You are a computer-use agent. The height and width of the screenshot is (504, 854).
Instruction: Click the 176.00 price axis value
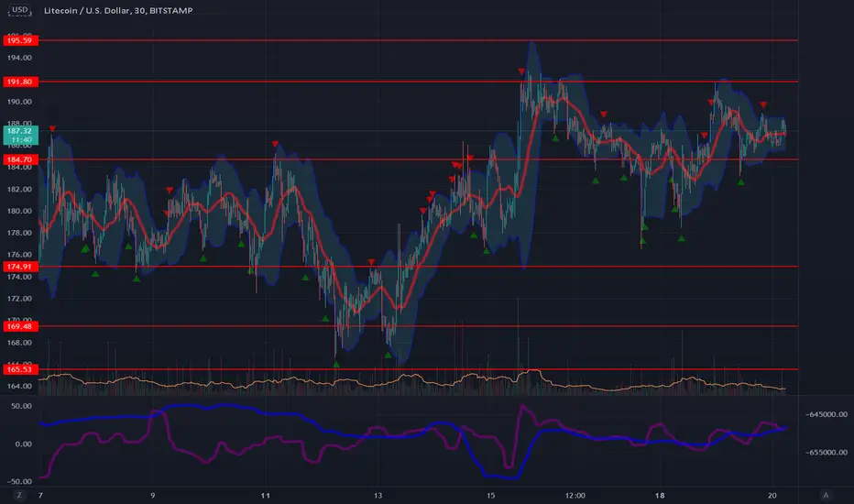click(x=19, y=255)
